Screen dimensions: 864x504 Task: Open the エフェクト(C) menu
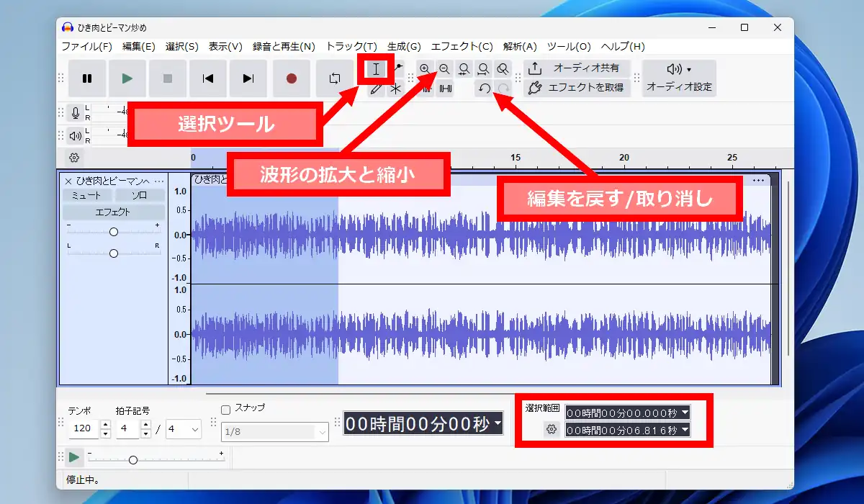point(462,47)
